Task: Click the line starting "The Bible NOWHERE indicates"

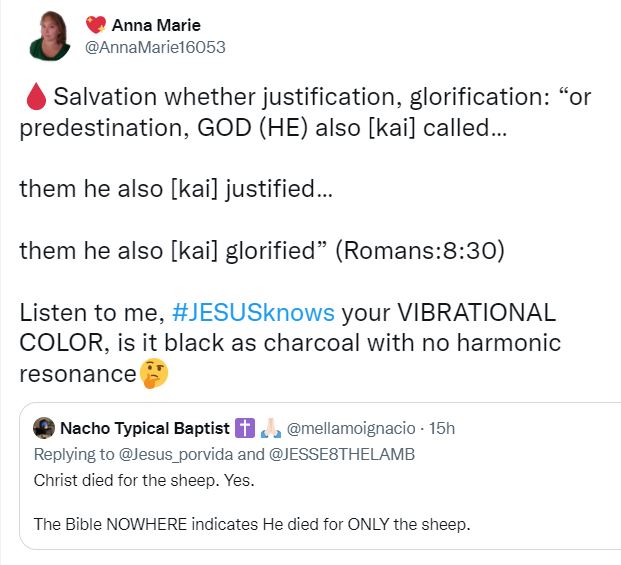Action: pyautogui.click(x=251, y=523)
